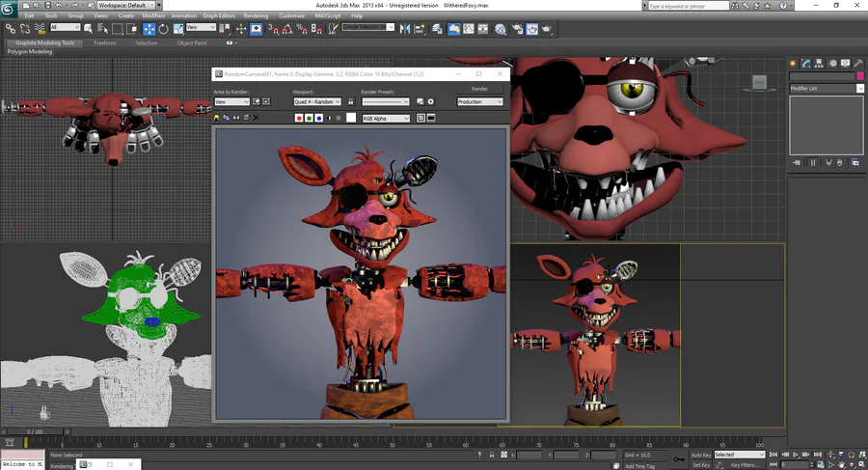Open the Material Editor icon

coord(501,29)
